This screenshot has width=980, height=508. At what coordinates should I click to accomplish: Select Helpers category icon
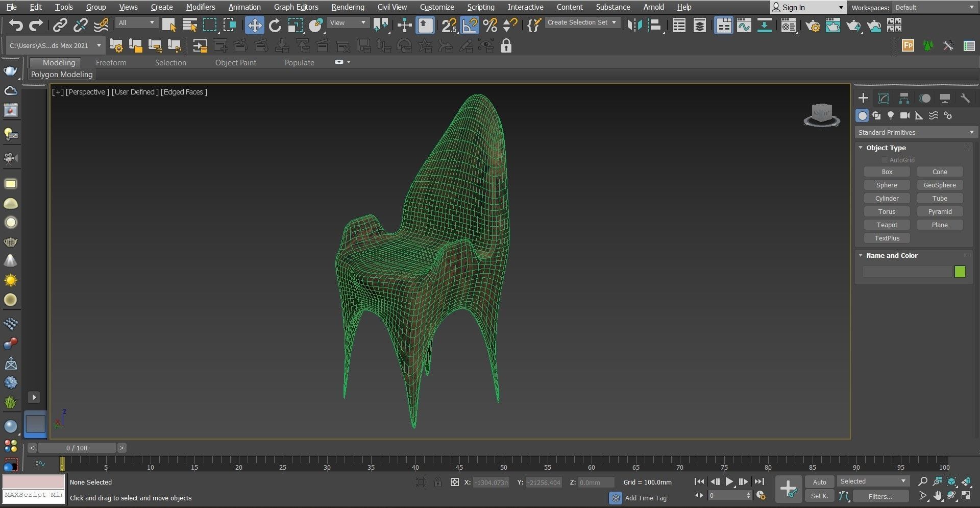pyautogui.click(x=919, y=116)
